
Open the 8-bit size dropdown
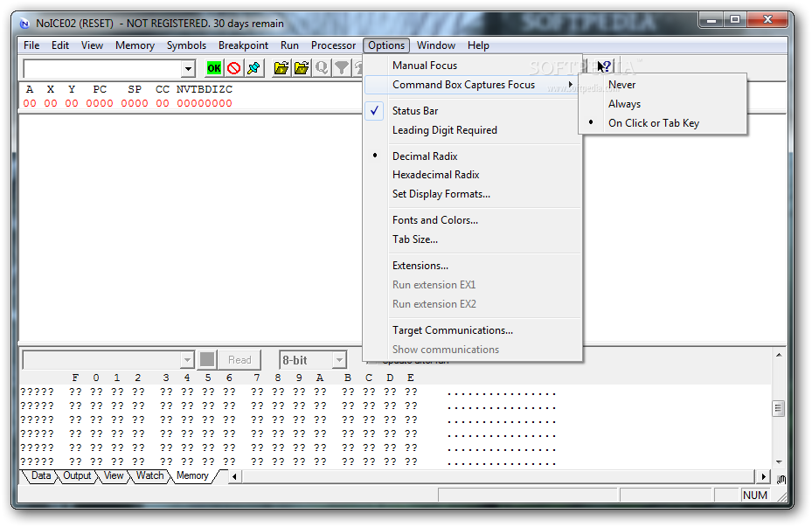click(339, 360)
